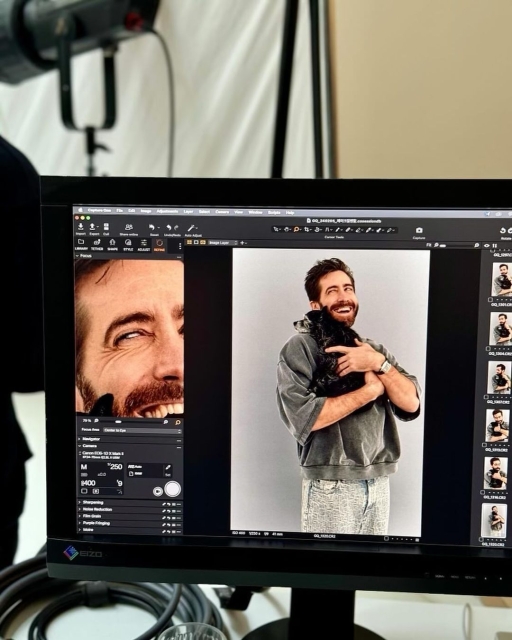Click the zoom-out magnifier under Focus preview

pos(97,420)
